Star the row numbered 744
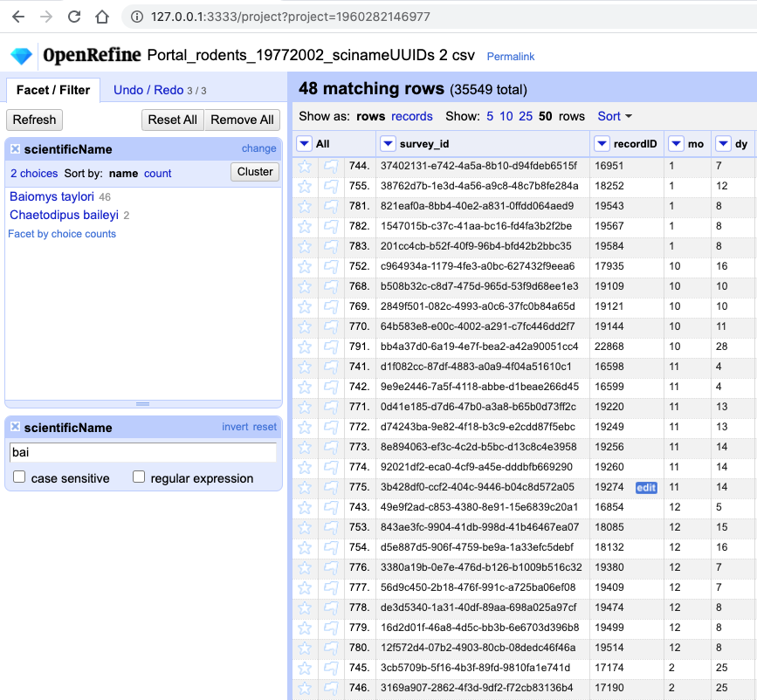This screenshot has height=700, width=757. [304, 166]
